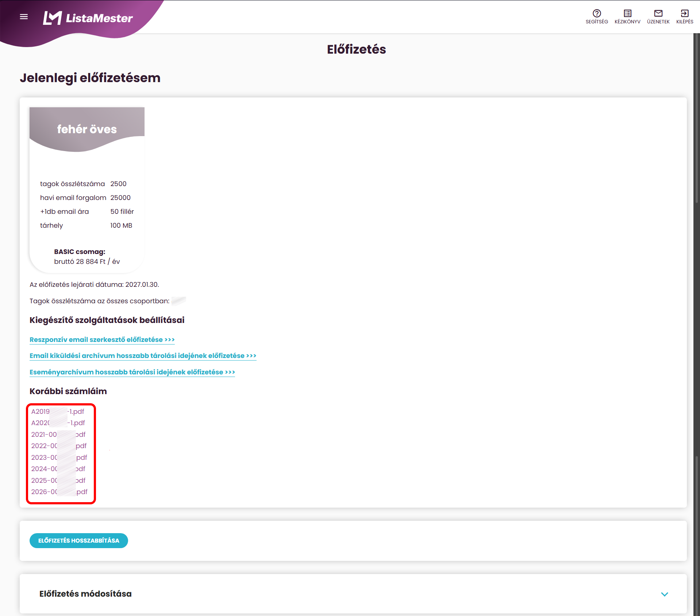Expand the Előfizetés módosítása section
The image size is (700, 616).
664,594
